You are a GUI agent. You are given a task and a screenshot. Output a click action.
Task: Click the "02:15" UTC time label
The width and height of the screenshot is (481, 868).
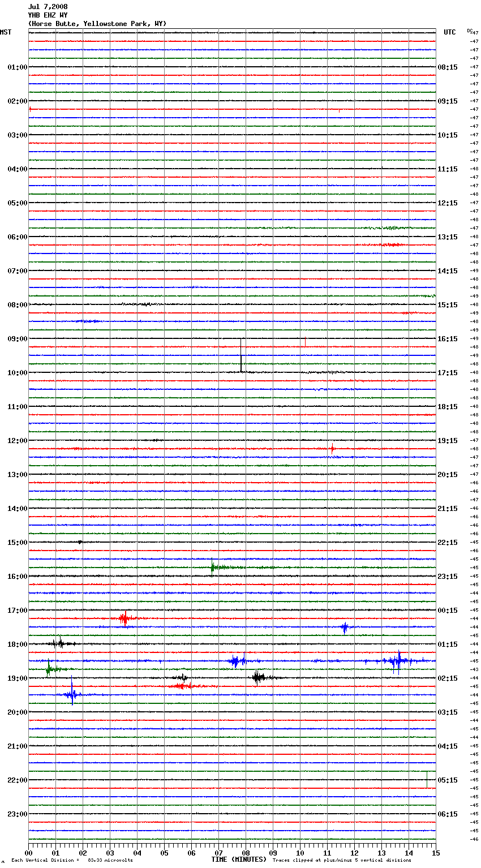pyautogui.click(x=448, y=678)
